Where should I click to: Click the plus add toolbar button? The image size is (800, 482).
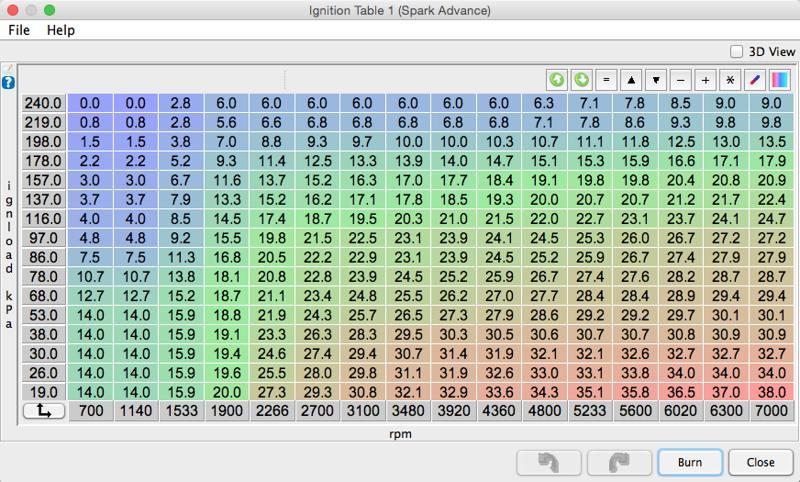[x=706, y=79]
